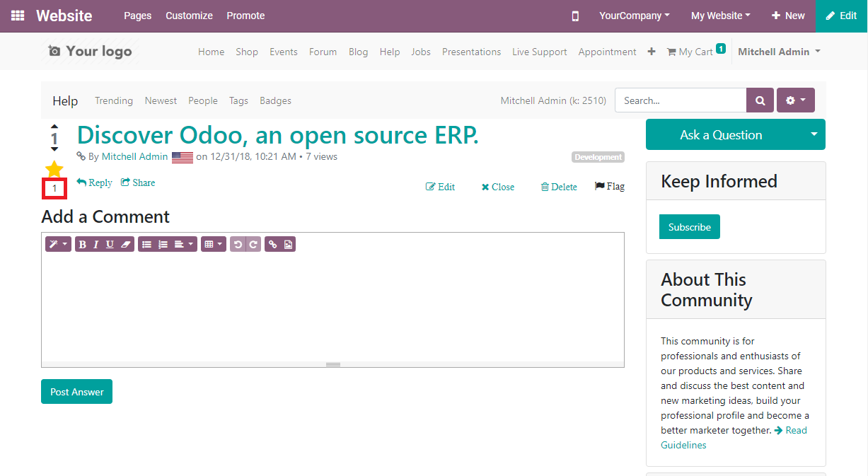Toggle the favourite star
This screenshot has width=868, height=476.
point(54,169)
